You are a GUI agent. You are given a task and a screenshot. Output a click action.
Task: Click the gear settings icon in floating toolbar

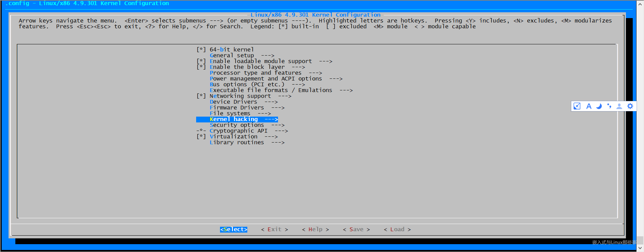[x=630, y=106]
